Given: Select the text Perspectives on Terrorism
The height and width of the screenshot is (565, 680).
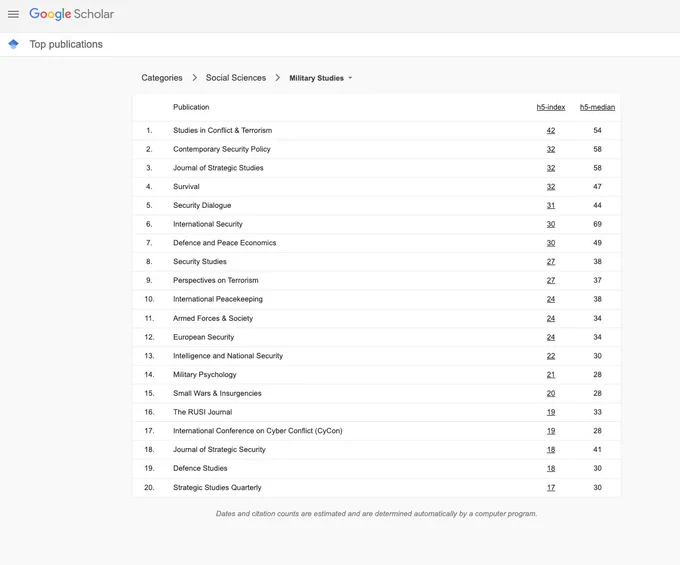Looking at the screenshot, I should [x=216, y=281].
